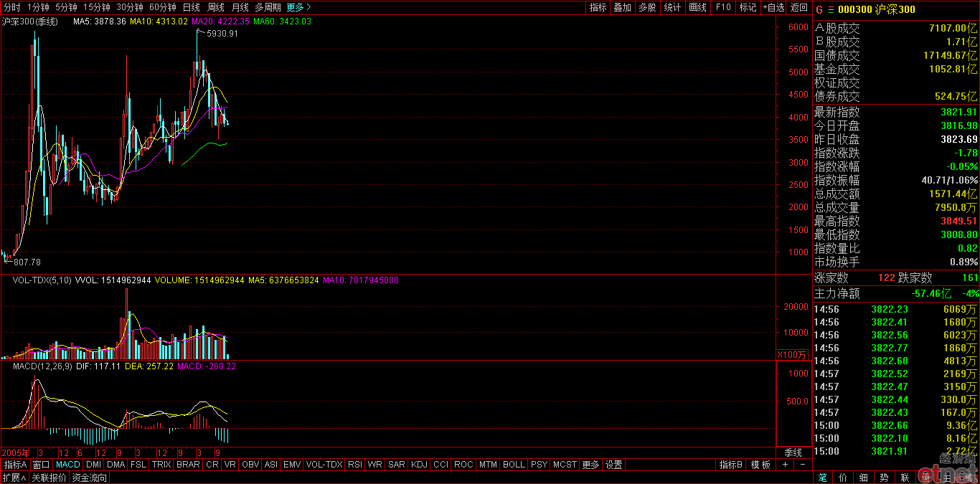Image resolution: width=980 pixels, height=484 pixels.
Task: Select the KDJ indicator tab
Action: click(419, 465)
